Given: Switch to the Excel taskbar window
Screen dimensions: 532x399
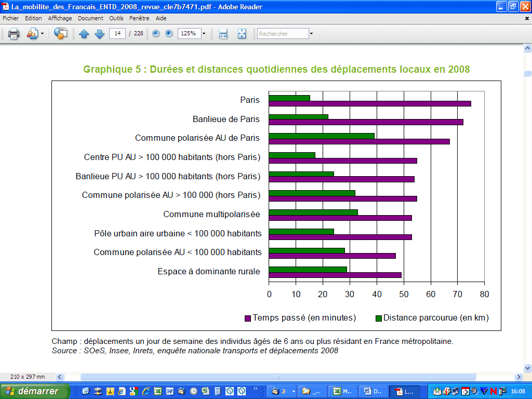Looking at the screenshot, I should [343, 391].
